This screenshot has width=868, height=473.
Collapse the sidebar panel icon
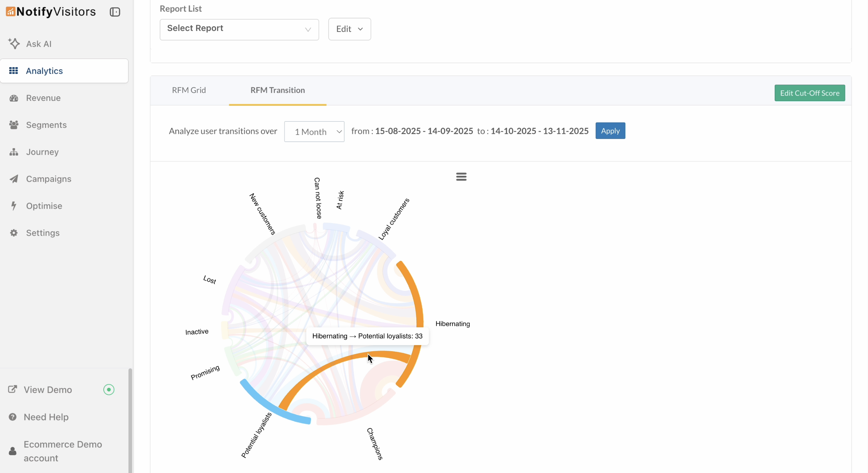115,12
